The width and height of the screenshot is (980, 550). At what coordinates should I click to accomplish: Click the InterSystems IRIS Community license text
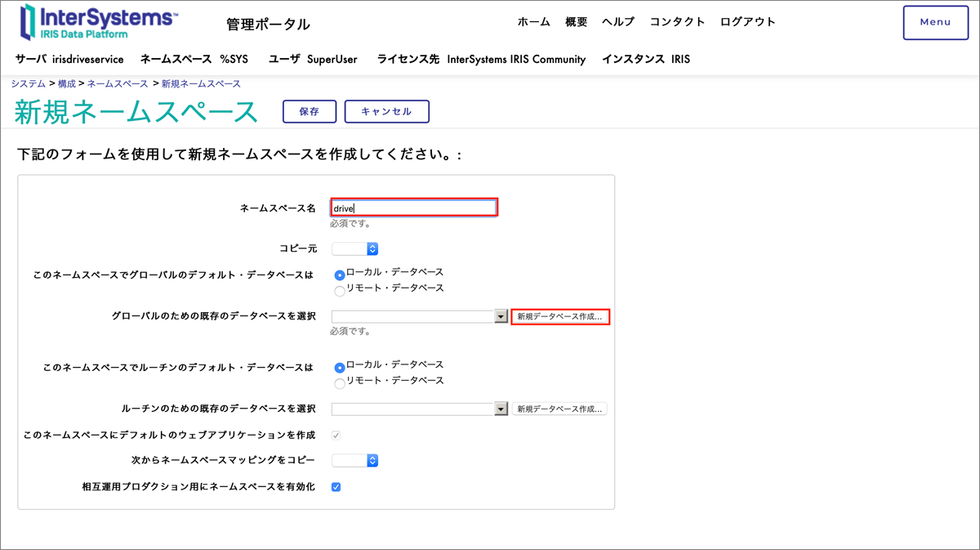[516, 59]
